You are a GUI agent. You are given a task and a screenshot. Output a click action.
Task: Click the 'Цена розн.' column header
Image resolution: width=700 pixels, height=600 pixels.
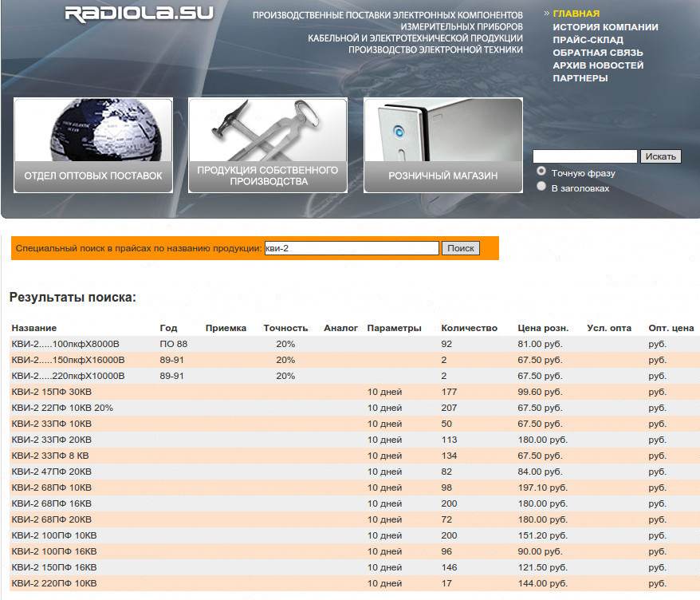click(543, 328)
